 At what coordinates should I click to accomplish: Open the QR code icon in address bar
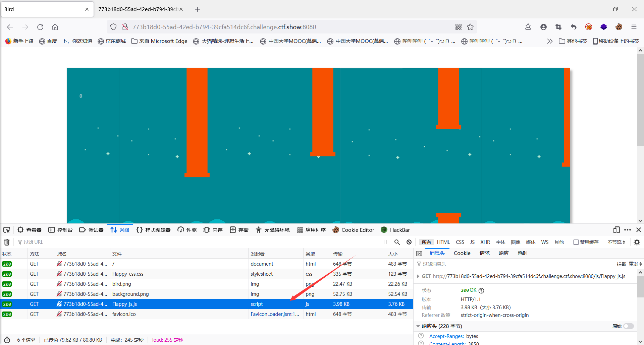pos(459,27)
